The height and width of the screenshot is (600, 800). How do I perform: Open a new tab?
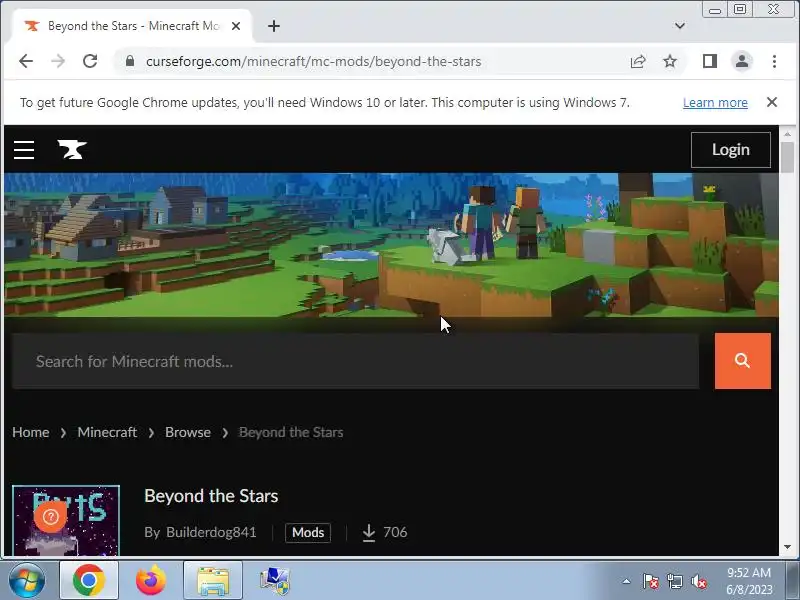point(273,26)
